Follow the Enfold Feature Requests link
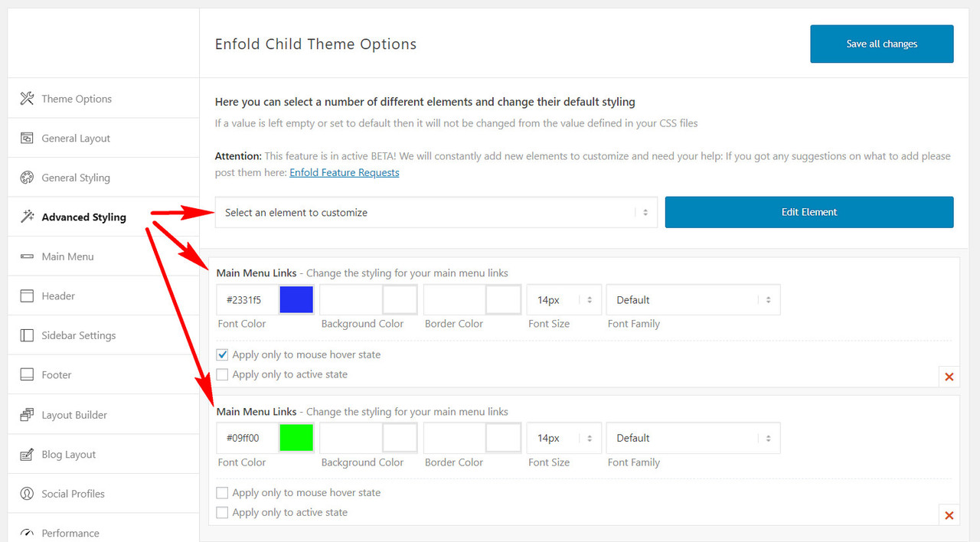This screenshot has height=542, width=980. coord(345,172)
